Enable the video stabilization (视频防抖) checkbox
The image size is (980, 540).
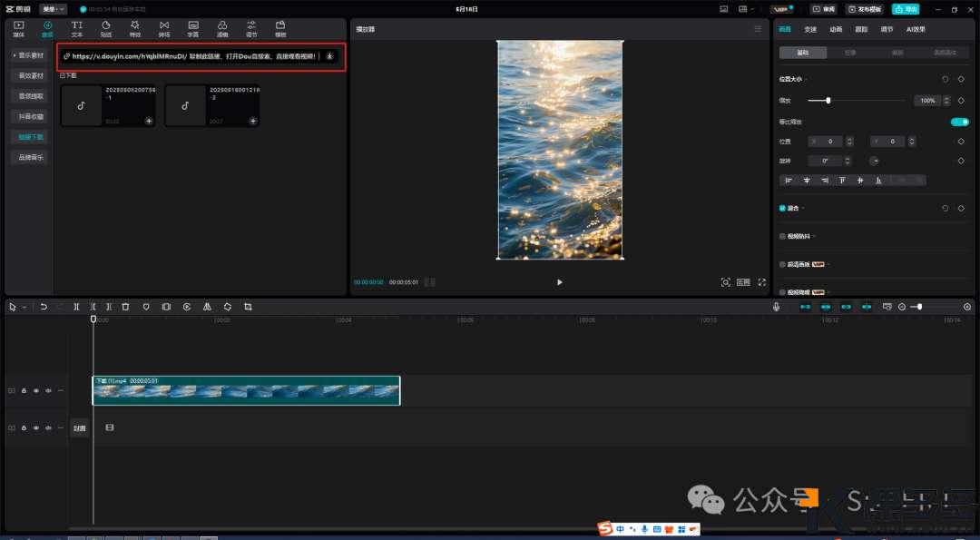(x=783, y=236)
